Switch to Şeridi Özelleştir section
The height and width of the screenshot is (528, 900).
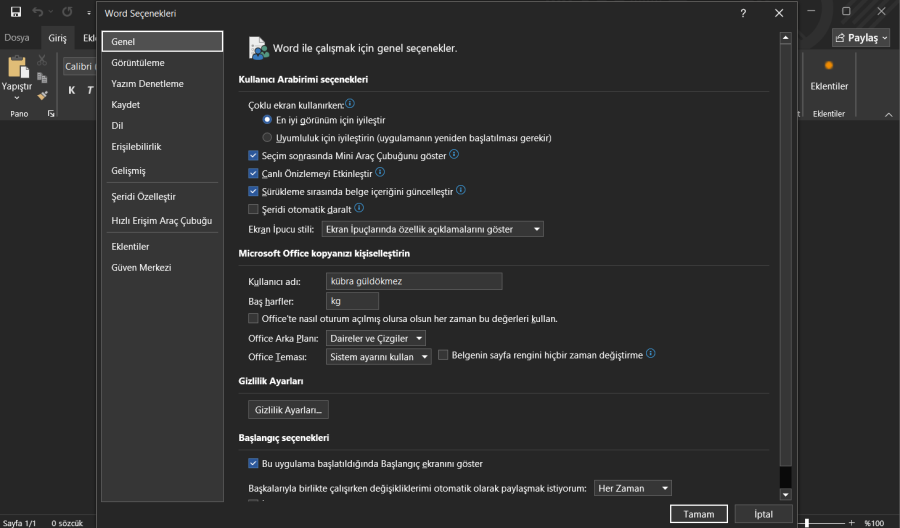pos(143,197)
